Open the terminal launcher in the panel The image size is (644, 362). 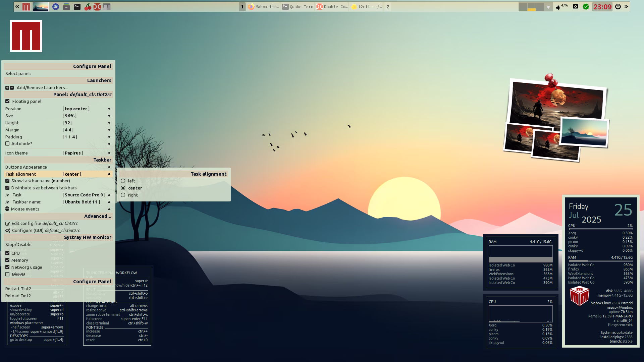[x=77, y=6]
